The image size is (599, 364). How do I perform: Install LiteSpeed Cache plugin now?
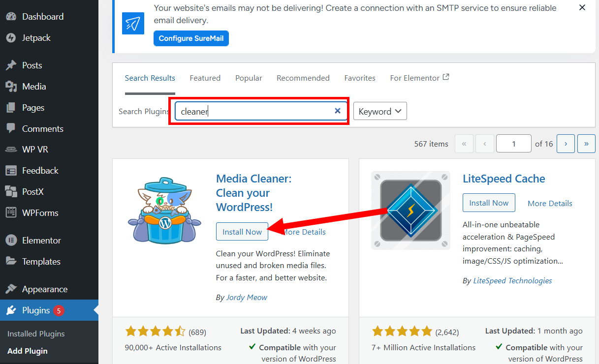point(489,203)
